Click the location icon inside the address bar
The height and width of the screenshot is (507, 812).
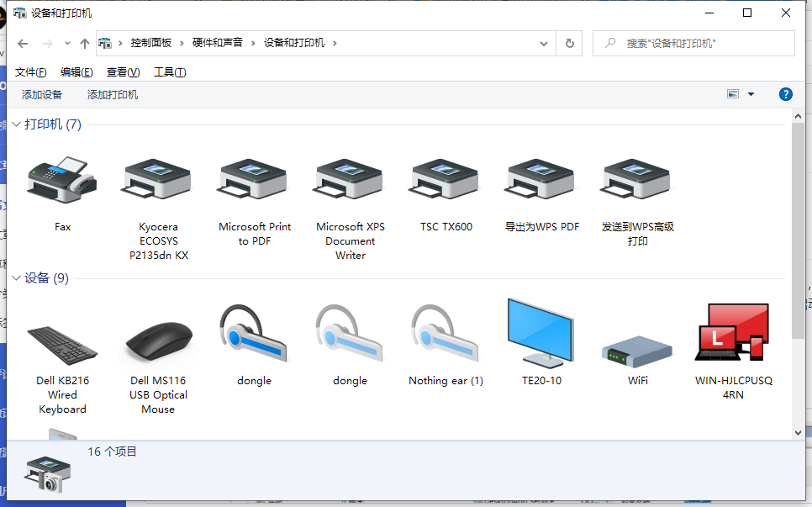[x=105, y=43]
